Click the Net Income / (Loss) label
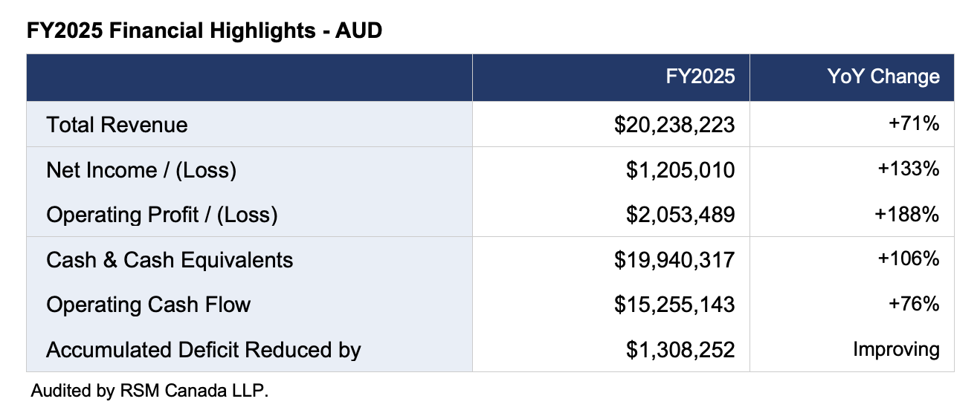The width and height of the screenshot is (980, 416). tap(141, 170)
